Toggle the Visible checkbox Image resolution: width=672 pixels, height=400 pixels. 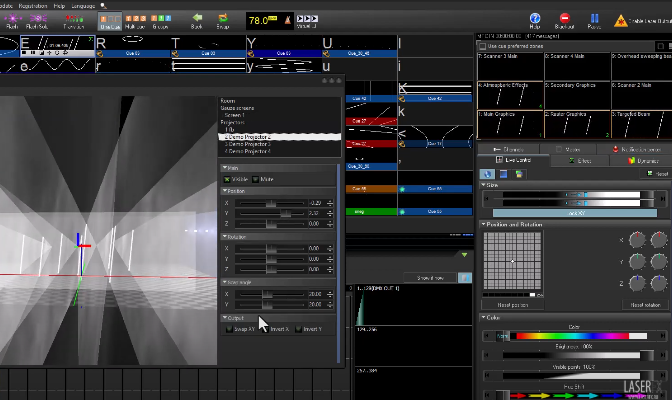tap(227, 179)
